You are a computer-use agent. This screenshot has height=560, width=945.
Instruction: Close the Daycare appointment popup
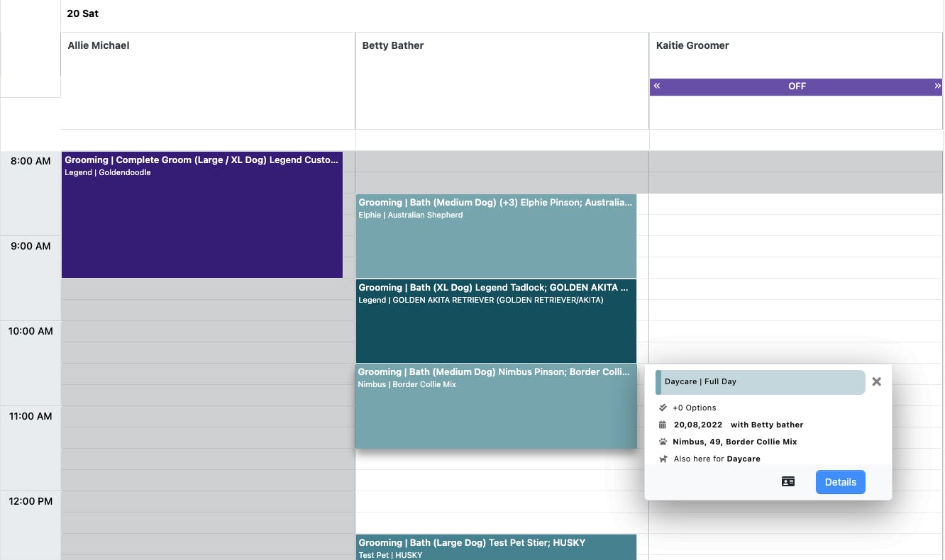click(x=876, y=381)
